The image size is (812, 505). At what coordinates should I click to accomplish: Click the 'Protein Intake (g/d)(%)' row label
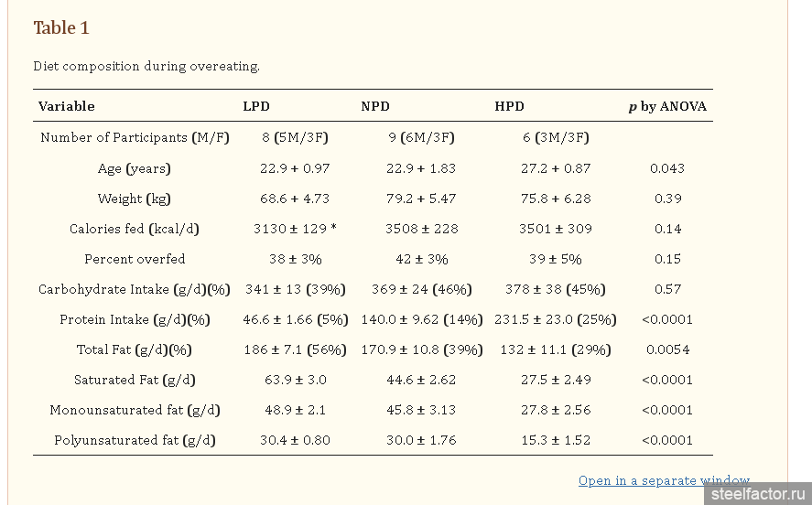click(135, 319)
